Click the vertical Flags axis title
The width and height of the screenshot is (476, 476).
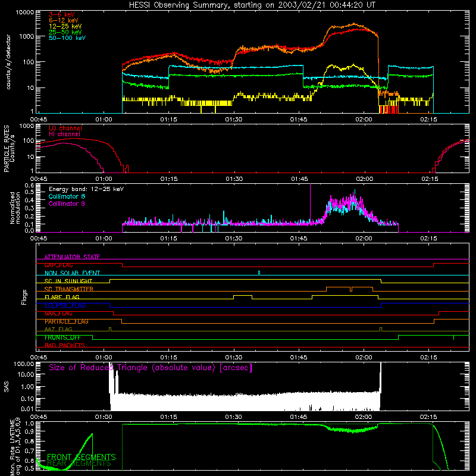click(24, 297)
